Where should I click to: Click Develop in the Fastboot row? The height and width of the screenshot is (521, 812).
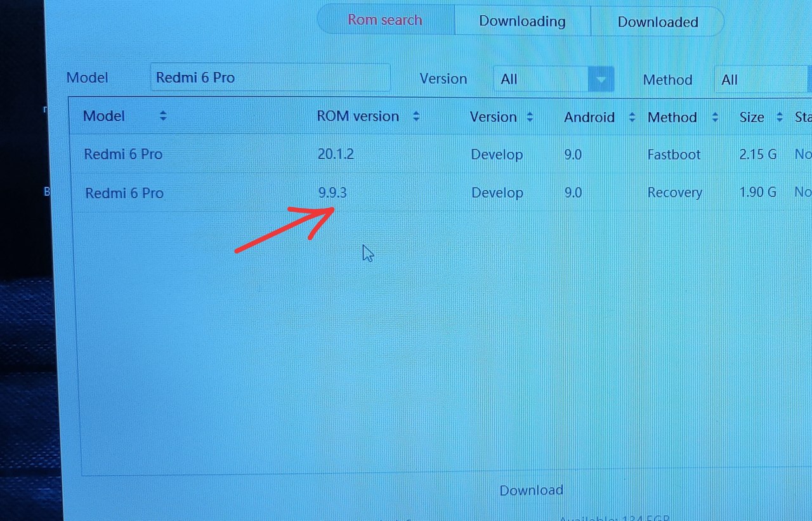click(x=497, y=155)
